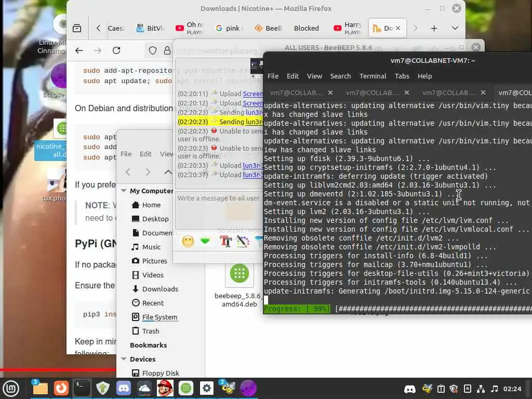
Task: Switch to the Blocked Firefox tab
Action: click(307, 28)
